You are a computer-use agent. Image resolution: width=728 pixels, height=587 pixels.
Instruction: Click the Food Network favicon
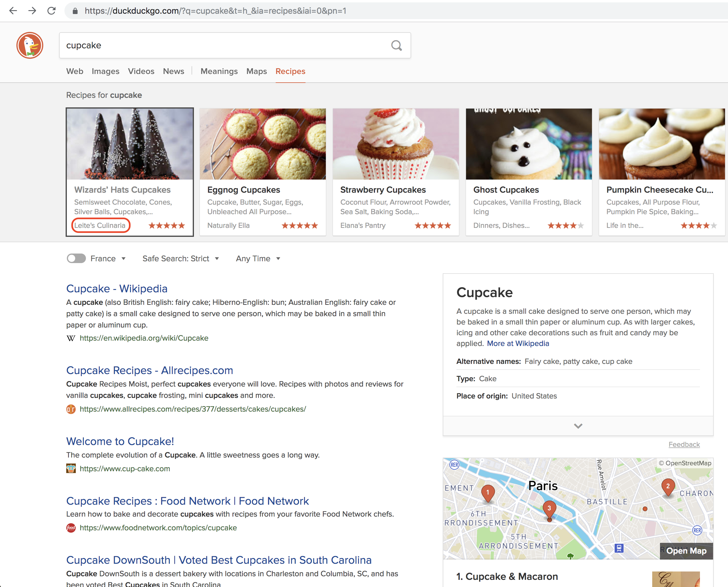coord(71,528)
